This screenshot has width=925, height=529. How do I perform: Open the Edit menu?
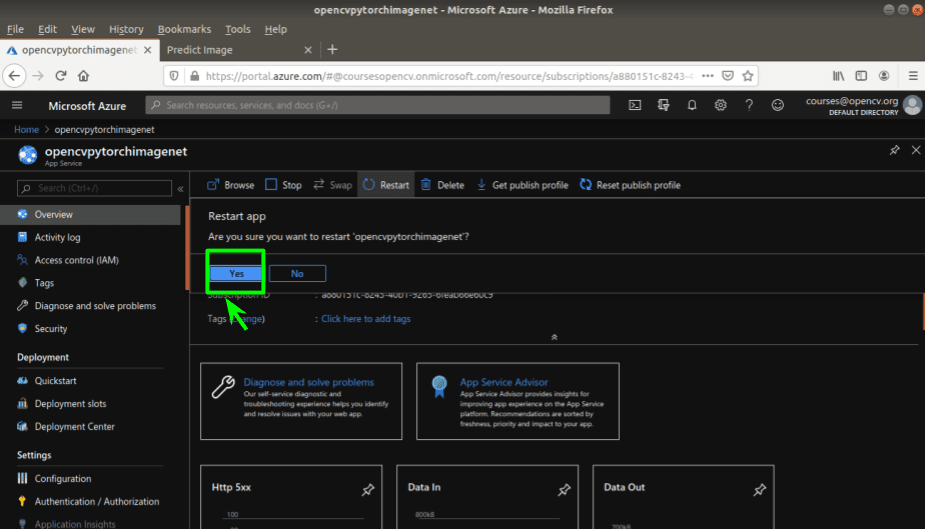47,29
